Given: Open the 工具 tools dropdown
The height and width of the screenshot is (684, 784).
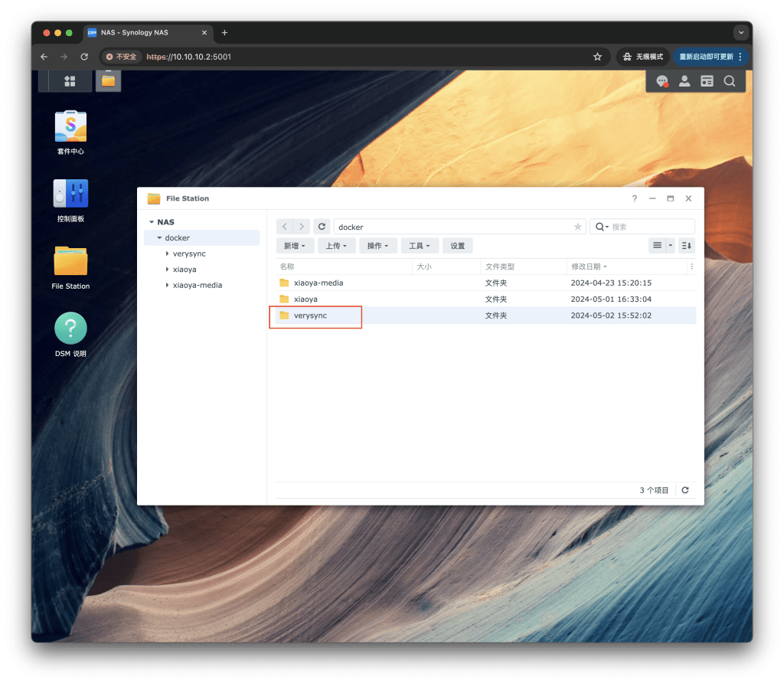Looking at the screenshot, I should pos(419,246).
